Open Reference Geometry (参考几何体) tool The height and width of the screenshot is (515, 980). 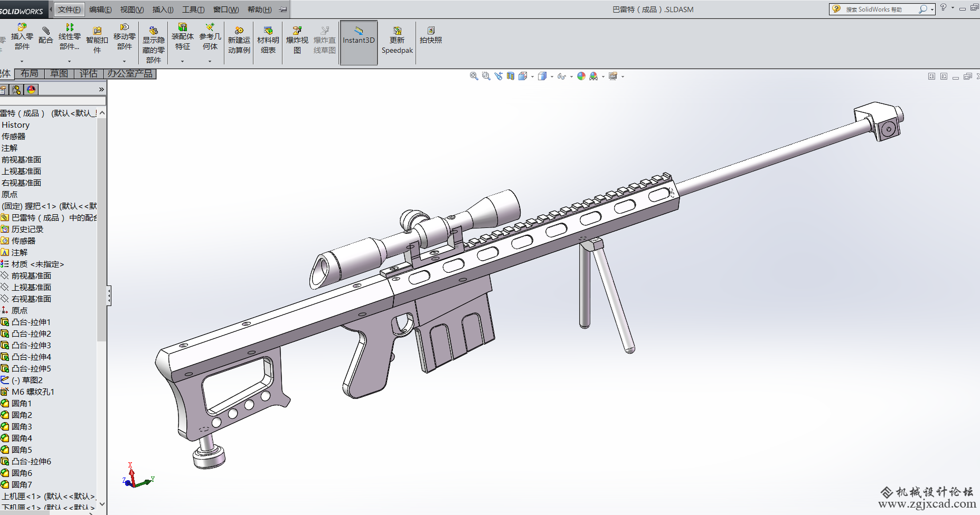(210, 37)
